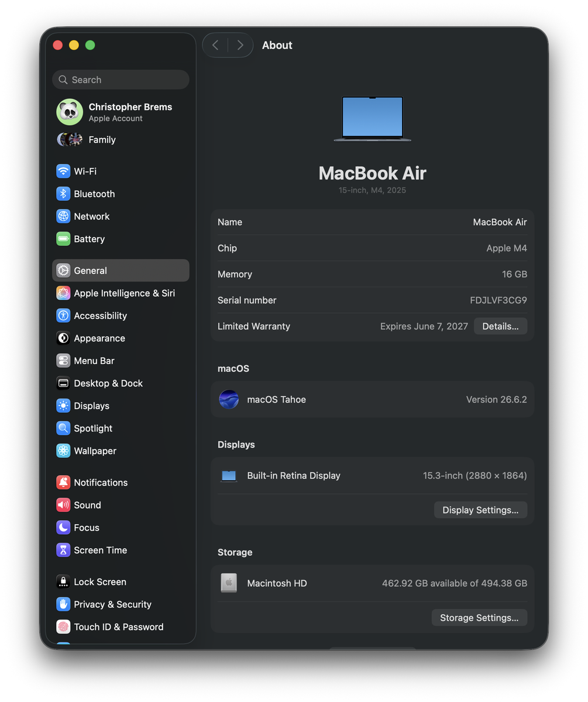
Task: Open Apple Intelligence & Siri icon
Action: tap(63, 293)
